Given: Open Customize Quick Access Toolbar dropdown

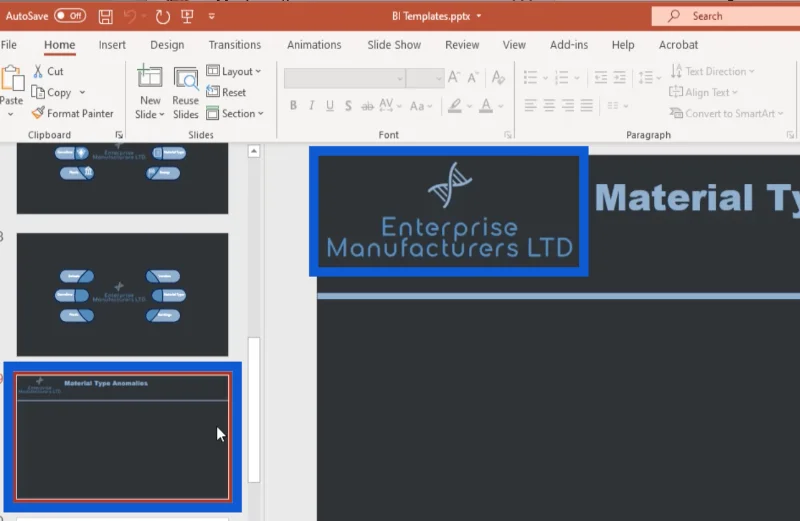Looking at the screenshot, I should pos(212,16).
